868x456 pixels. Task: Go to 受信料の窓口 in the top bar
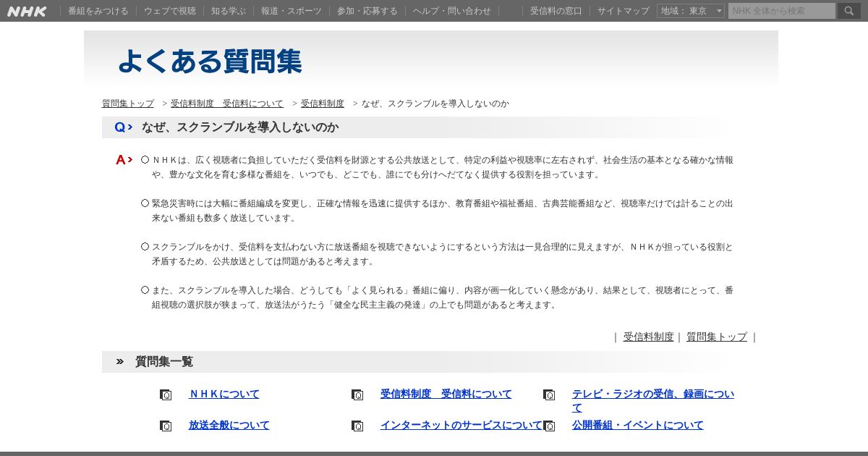click(556, 11)
